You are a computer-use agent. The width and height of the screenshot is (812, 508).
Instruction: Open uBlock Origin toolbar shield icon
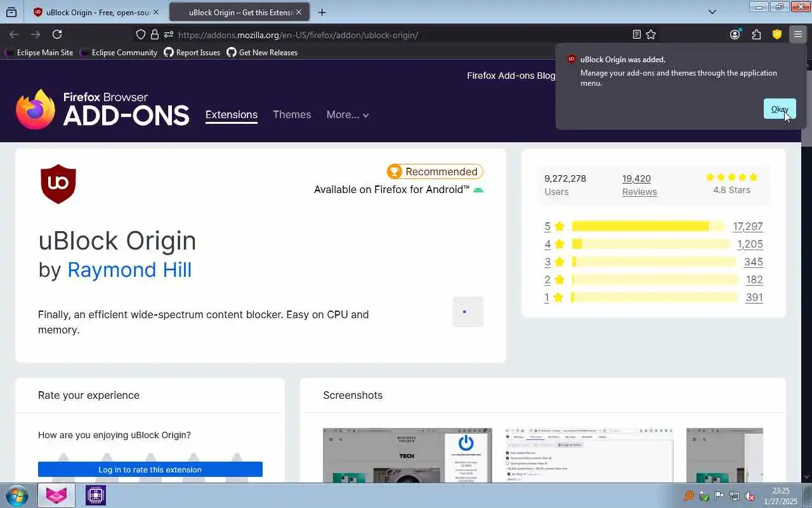pyautogui.click(x=777, y=34)
